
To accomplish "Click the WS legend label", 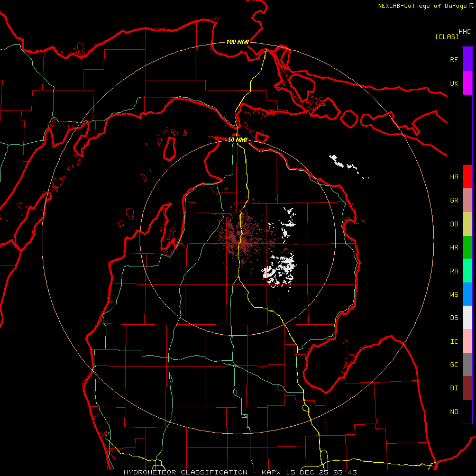I will click(x=454, y=295).
